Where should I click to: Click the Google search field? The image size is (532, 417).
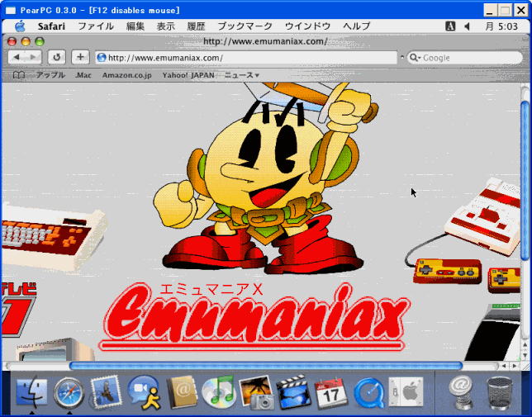467,58
